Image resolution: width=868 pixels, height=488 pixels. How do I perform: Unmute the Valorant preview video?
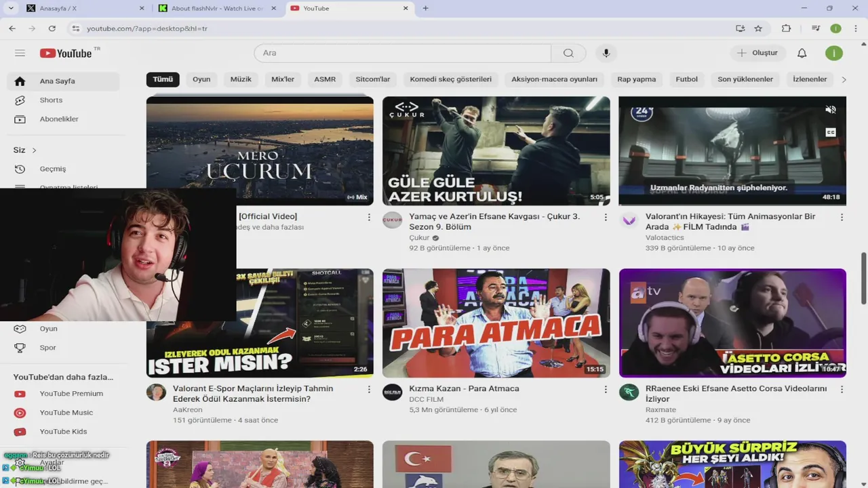pyautogui.click(x=830, y=109)
